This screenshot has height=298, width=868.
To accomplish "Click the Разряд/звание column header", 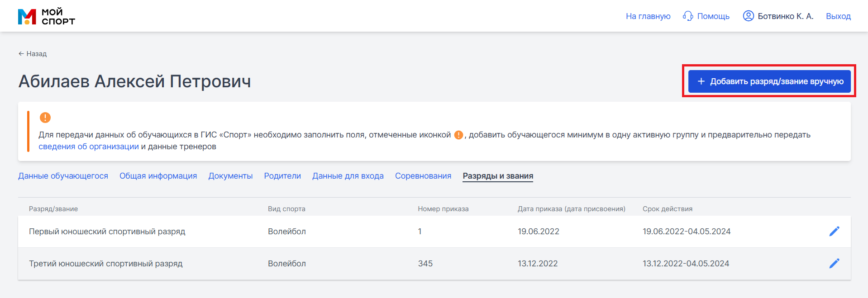I will [53, 209].
